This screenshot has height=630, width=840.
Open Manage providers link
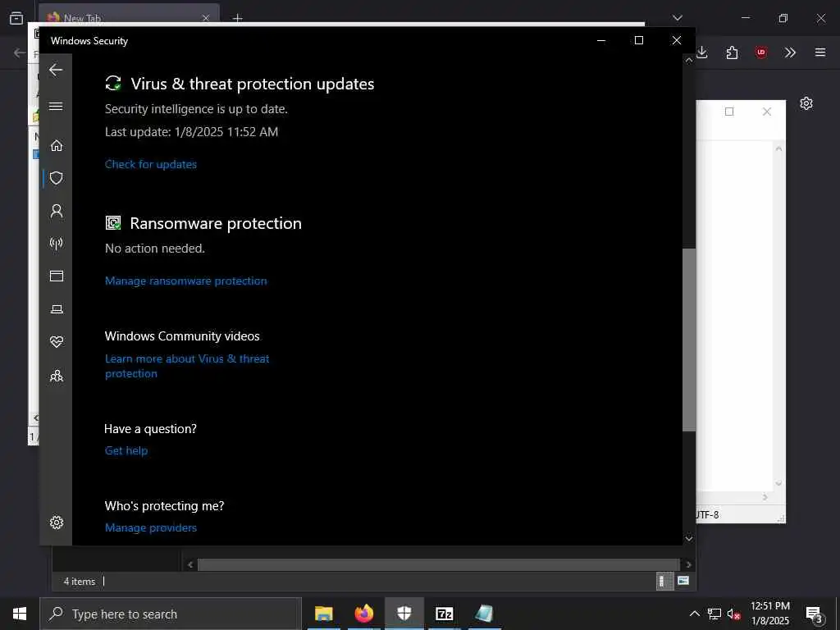151,527
